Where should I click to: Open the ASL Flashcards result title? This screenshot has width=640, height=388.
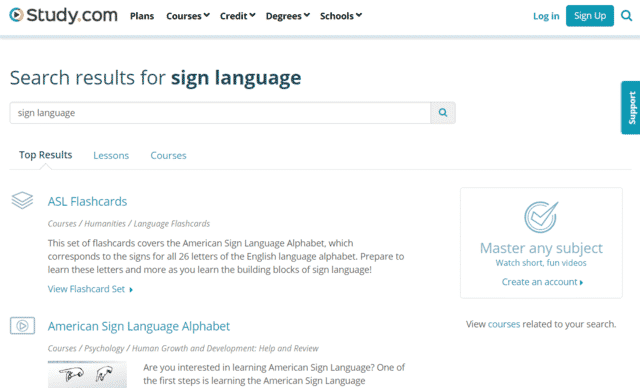pos(87,202)
